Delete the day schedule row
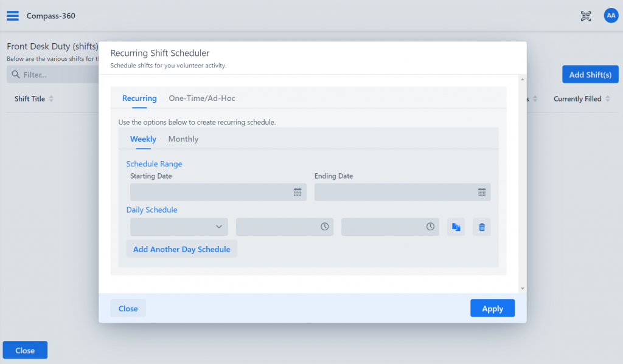Screen dimensions: 623x364 tap(482, 227)
